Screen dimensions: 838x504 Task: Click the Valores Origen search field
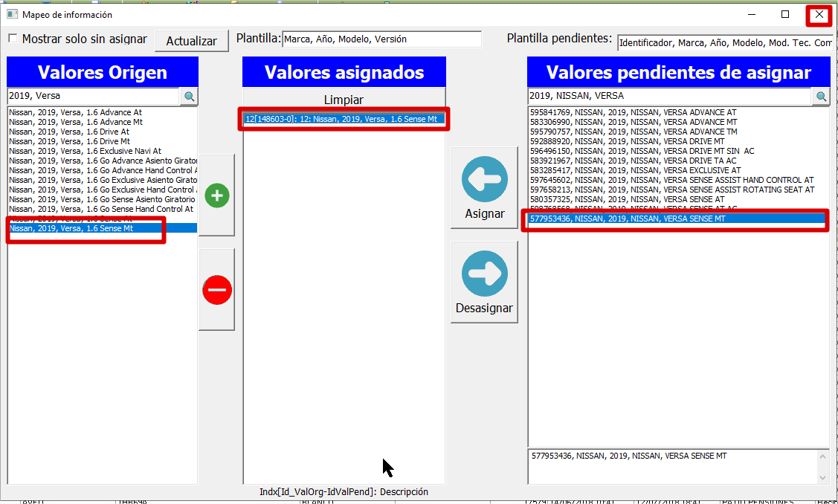[93, 96]
